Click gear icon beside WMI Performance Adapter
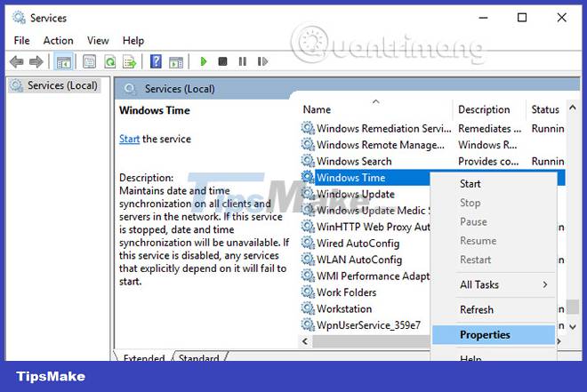Viewport: 587px width, 392px height. pos(308,276)
